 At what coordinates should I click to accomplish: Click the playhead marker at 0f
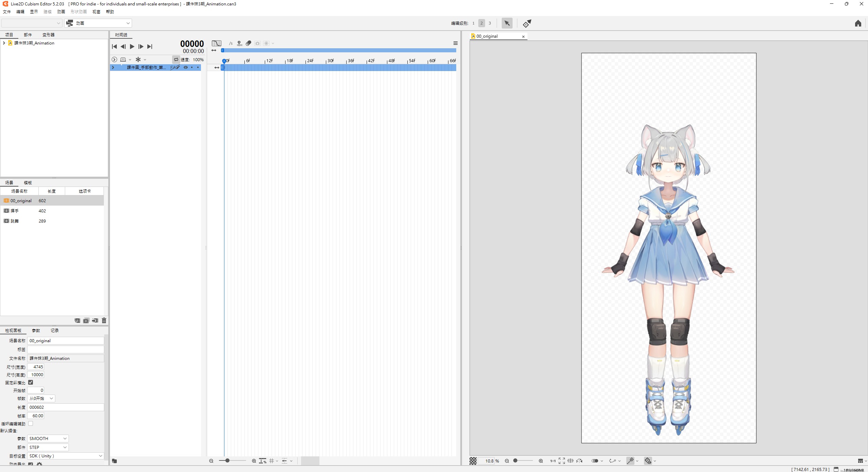224,61
